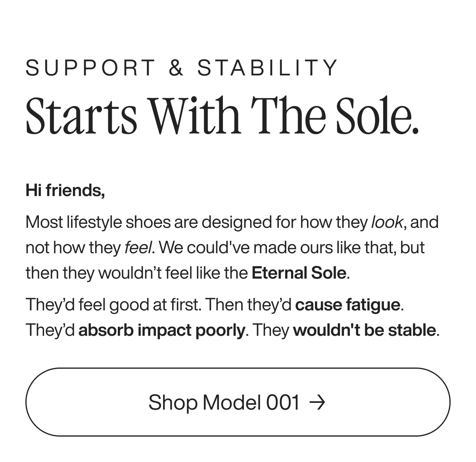Select the second paragraph starting They'd feel good

[230, 317]
